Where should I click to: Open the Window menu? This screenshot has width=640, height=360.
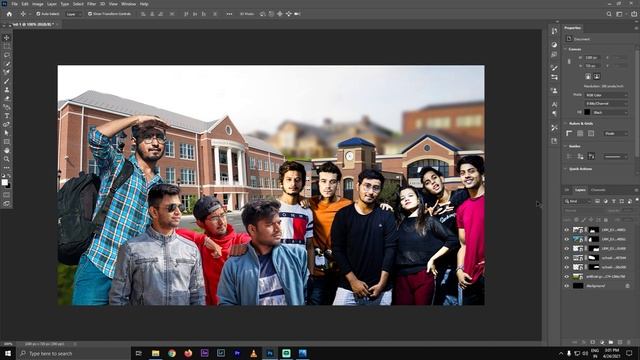(x=128, y=4)
